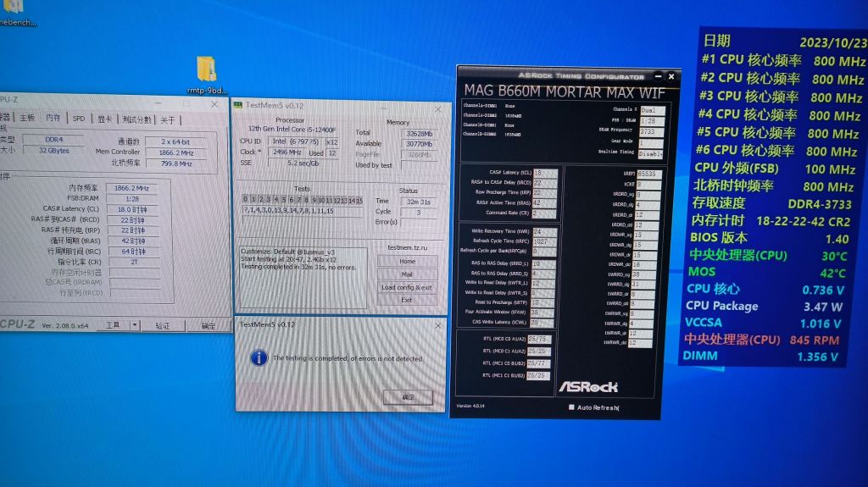
Task: Click the TestMem5 title bar app icon
Action: 238,106
